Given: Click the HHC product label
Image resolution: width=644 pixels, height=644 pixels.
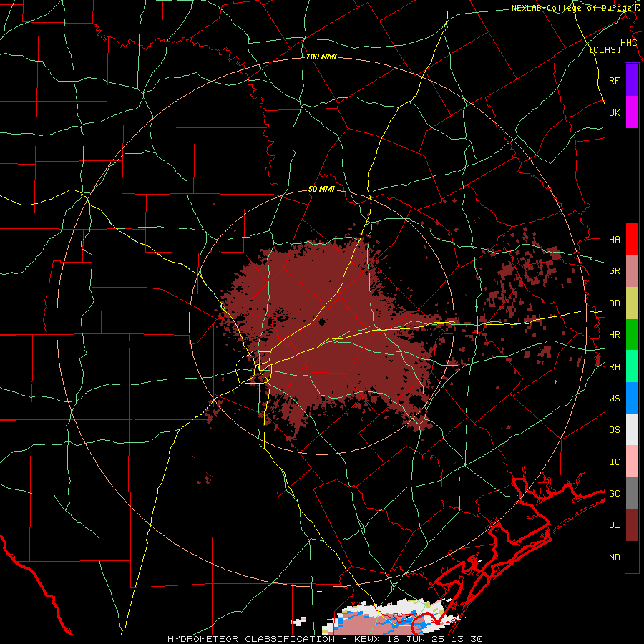Looking at the screenshot, I should pyautogui.click(x=628, y=43).
